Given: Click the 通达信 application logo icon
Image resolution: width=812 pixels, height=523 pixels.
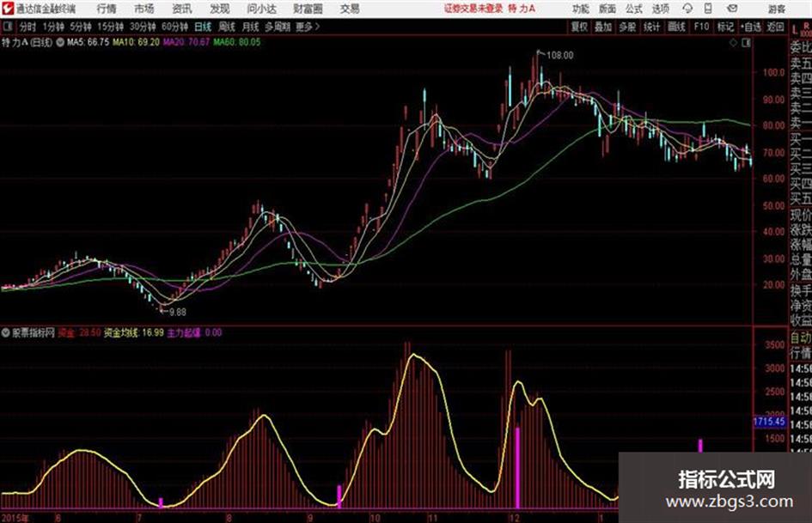Looking at the screenshot, I should [x=7, y=9].
